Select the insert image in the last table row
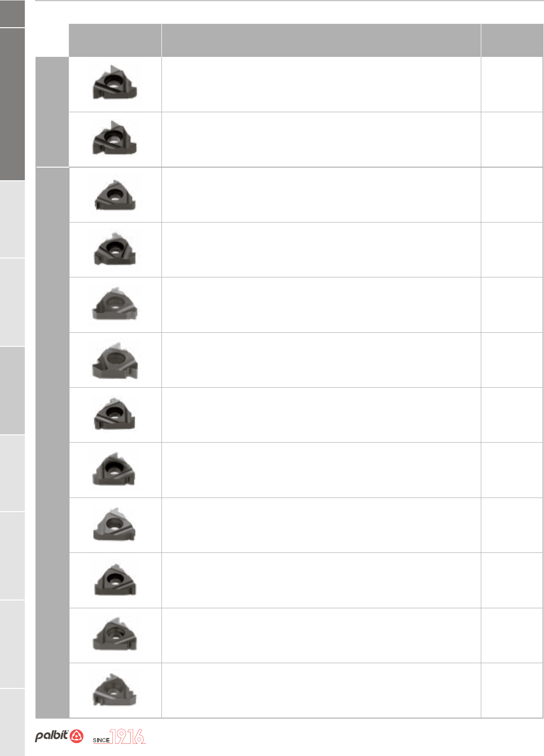This screenshot has height=756, width=544. pyautogui.click(x=115, y=690)
